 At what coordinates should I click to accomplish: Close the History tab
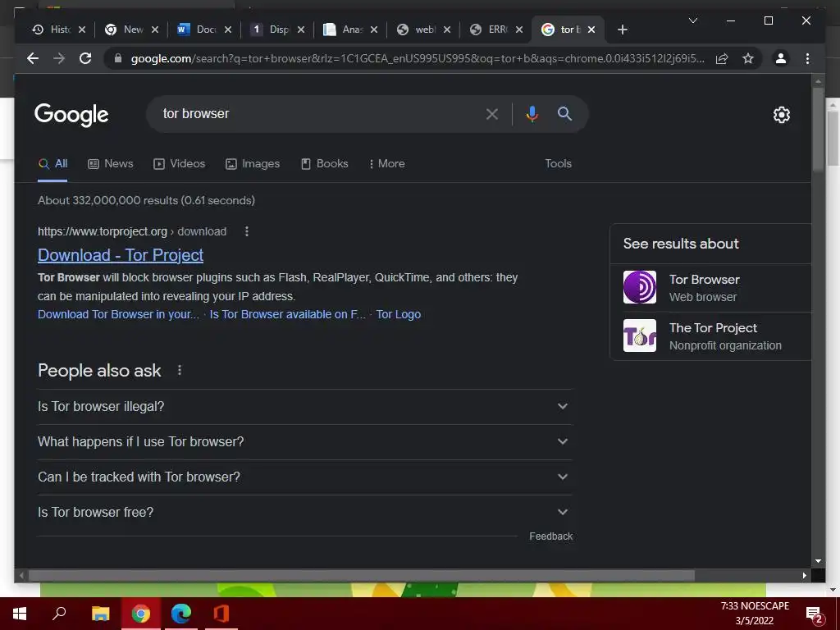(x=82, y=30)
